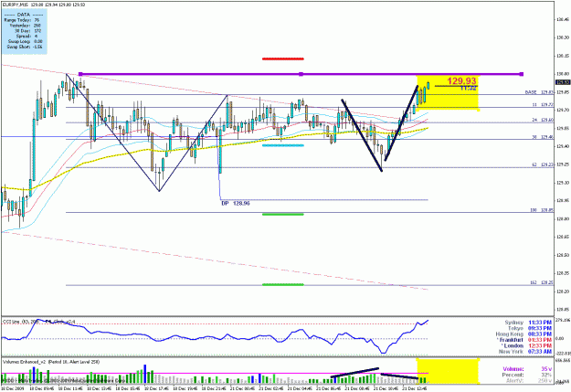Click the cyan dashed marker mid-chart
Screen dimensions: 571x392
point(283,145)
